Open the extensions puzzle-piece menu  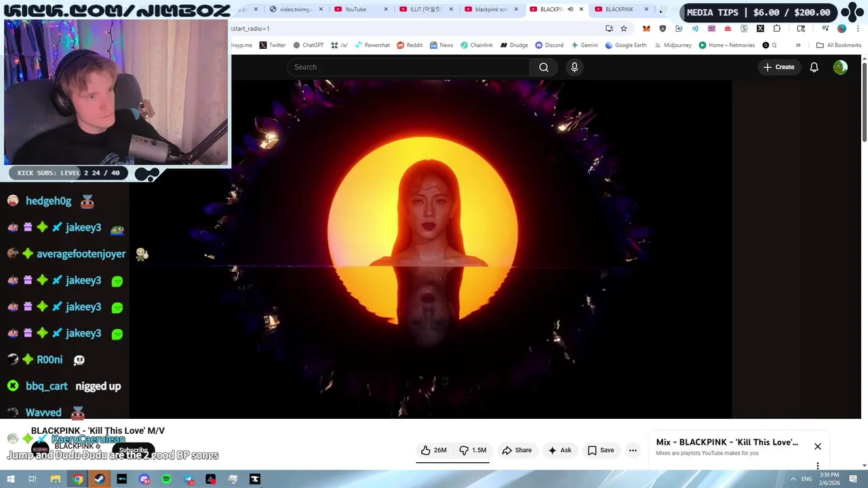pyautogui.click(x=776, y=28)
